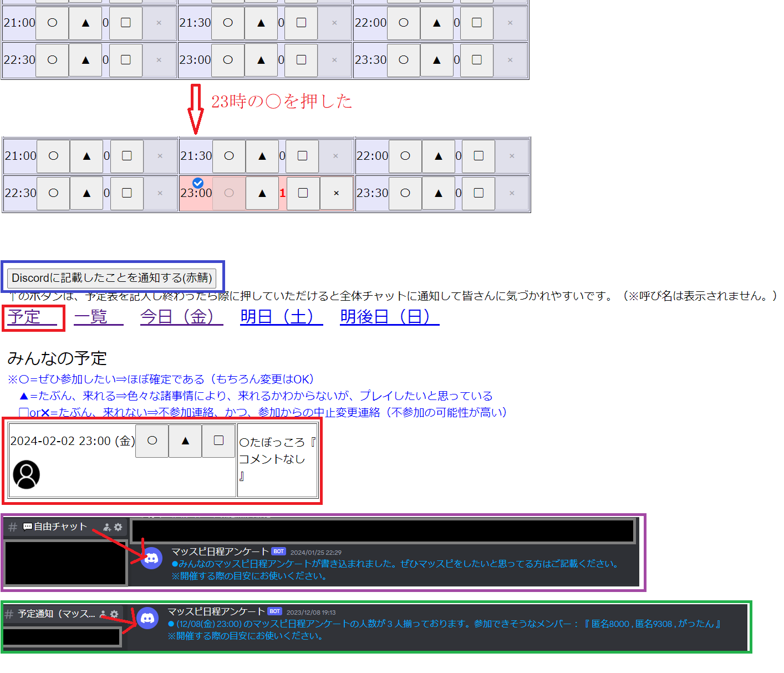The width and height of the screenshot is (784, 673).
Task: Open settings gear for 予定通知 channel
Action: click(114, 614)
